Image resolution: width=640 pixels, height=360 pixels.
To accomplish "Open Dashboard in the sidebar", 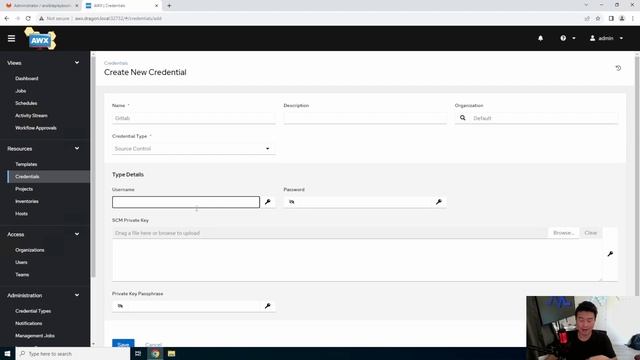I will tap(27, 78).
